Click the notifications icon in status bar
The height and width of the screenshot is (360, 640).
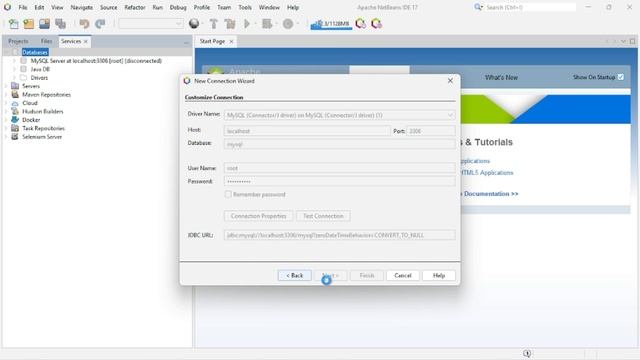(x=527, y=353)
